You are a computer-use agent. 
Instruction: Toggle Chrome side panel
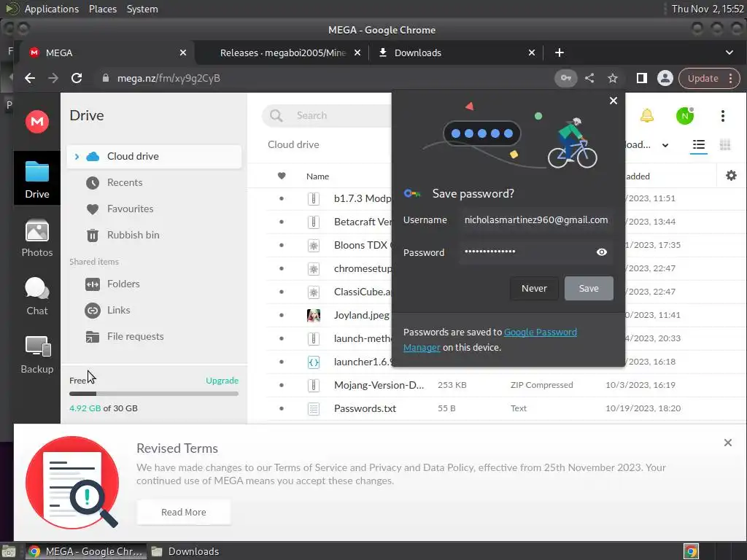point(641,78)
